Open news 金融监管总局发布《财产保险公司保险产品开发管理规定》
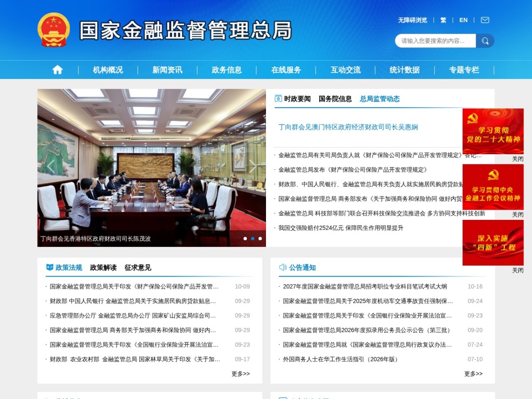 (x=353, y=170)
